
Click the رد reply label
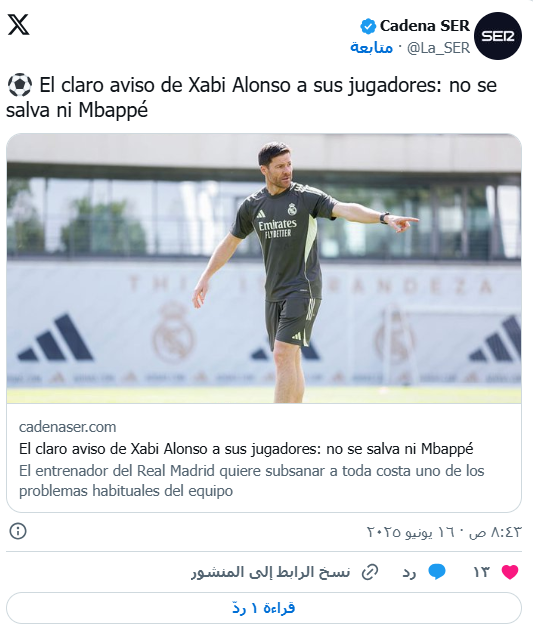pos(409,572)
